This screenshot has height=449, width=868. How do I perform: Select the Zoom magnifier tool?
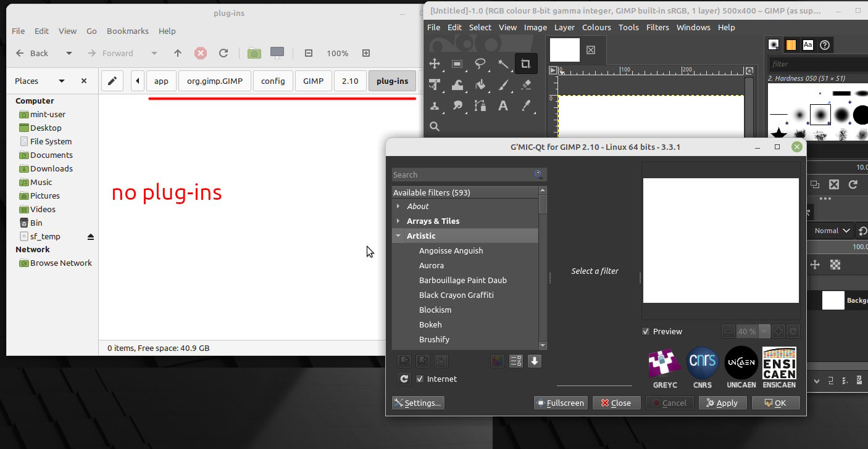coord(435,126)
